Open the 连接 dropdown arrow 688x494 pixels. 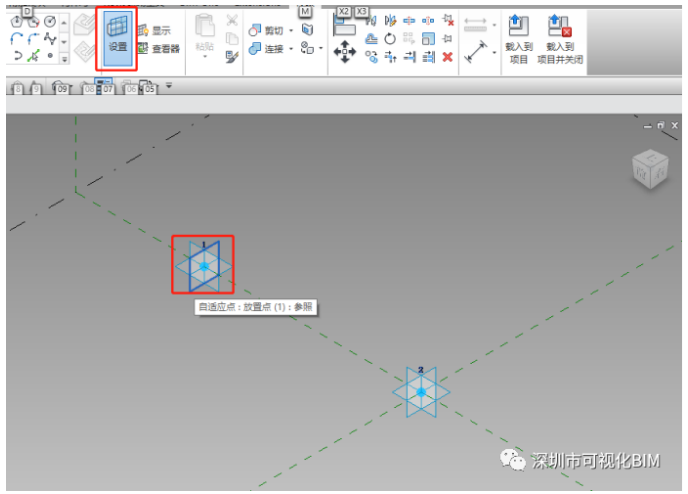[291, 49]
